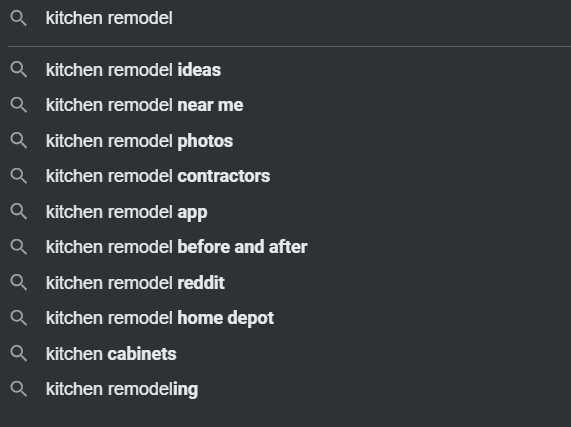The height and width of the screenshot is (427, 571).
Task: Select 'kitchen remodel home depot' suggestion
Action: pyautogui.click(x=286, y=318)
